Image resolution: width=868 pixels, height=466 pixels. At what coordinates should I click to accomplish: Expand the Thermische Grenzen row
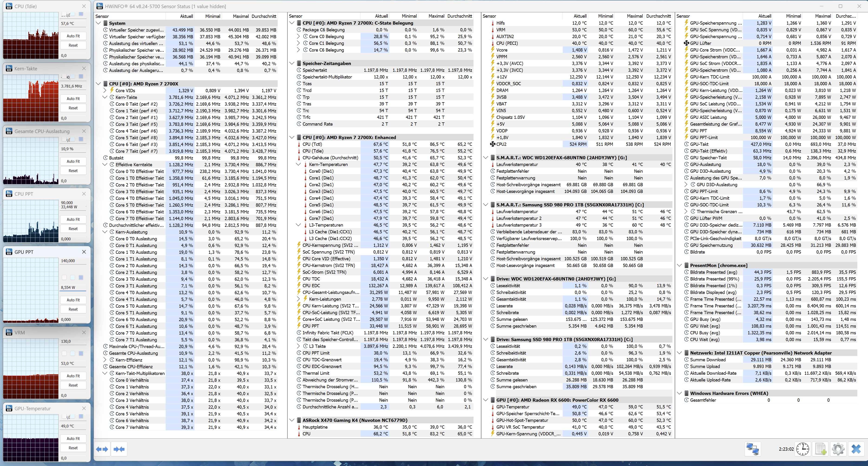(x=686, y=212)
